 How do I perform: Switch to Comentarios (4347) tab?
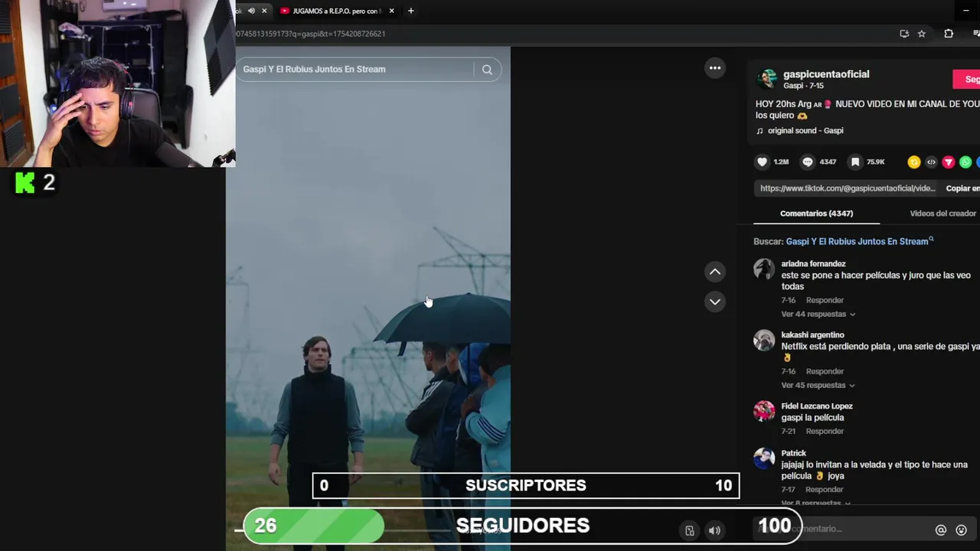[816, 214]
